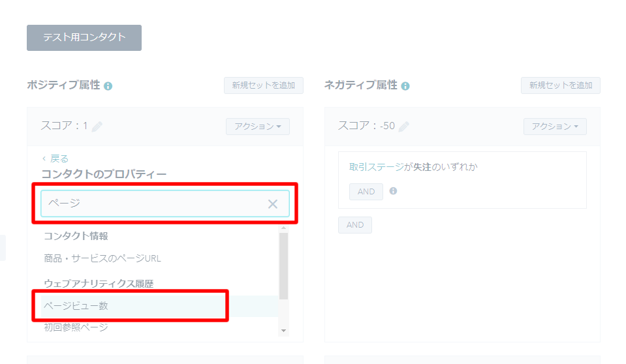Viewport: 626px width, 364px height.
Task: Click ウェブアナリティクス履歴 category header
Action: 99,283
